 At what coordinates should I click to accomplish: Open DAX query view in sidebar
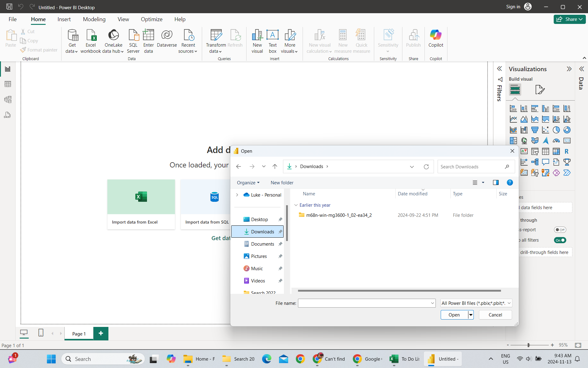[8, 115]
